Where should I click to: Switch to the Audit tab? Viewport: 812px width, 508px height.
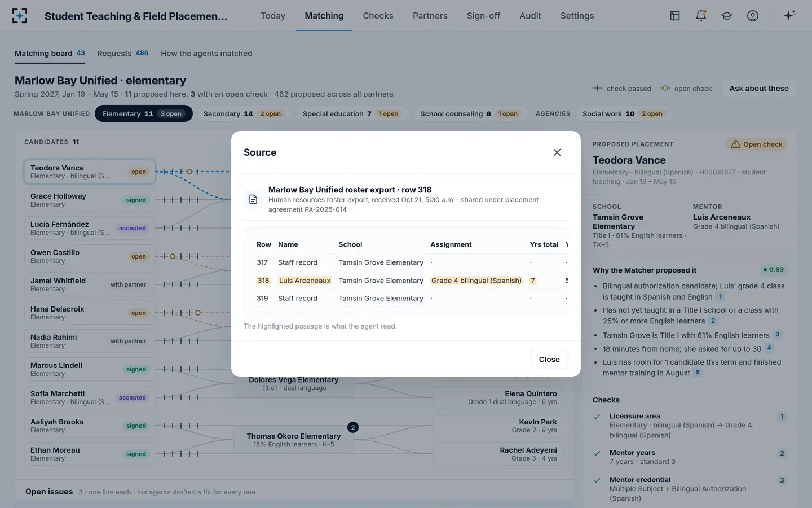(530, 16)
